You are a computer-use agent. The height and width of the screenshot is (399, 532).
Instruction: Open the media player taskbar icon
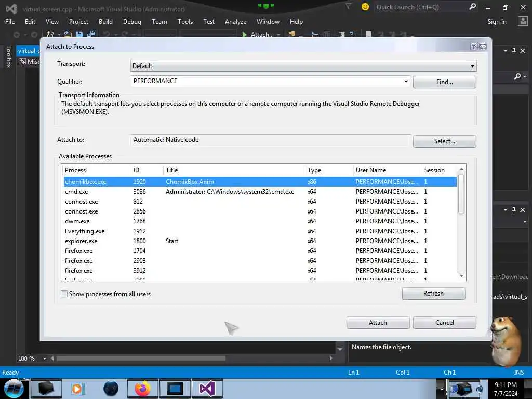pos(77,389)
